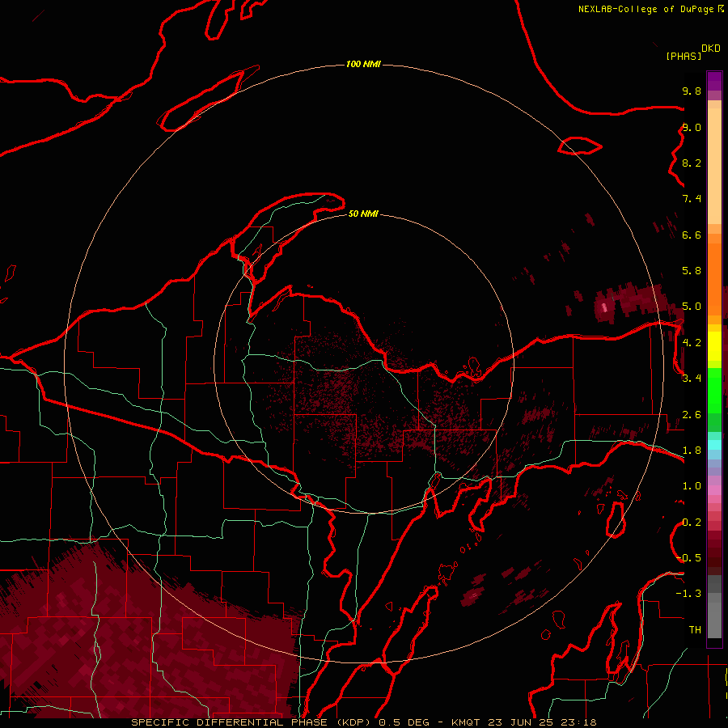The image size is (728, 728).
Task: Click the cyan segment of the color bar
Action: (714, 445)
